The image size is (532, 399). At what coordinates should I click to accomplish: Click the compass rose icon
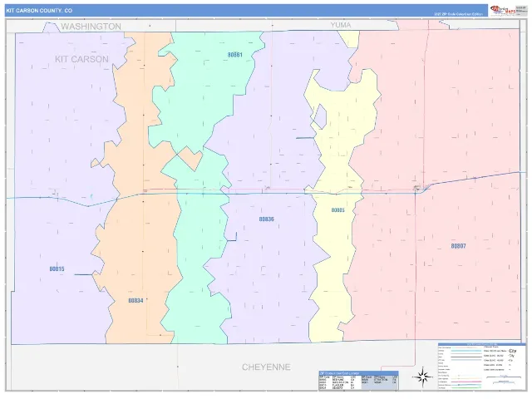[x=423, y=377]
